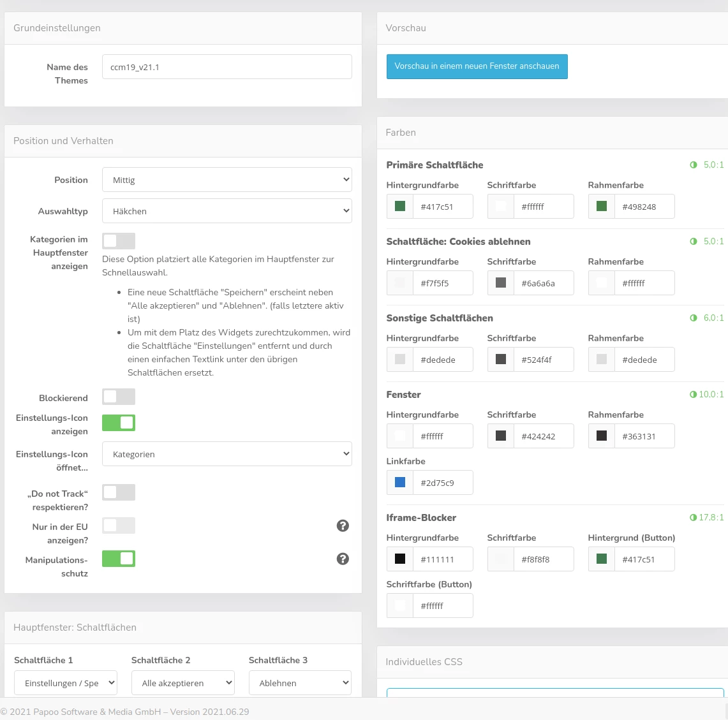Enable 'Kategorien im Hauptfenster anzeigen' toggle
Image resolution: width=728 pixels, height=720 pixels.
click(x=119, y=240)
